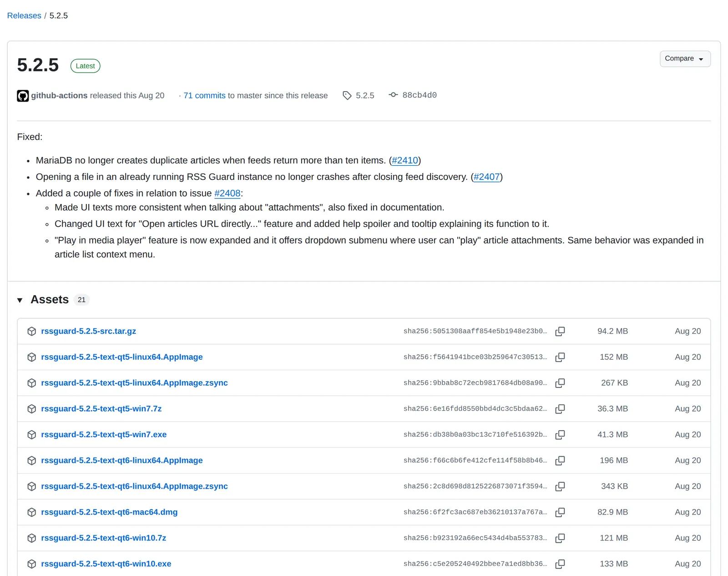
Task: Go to Releases breadcrumb
Action: (x=24, y=15)
